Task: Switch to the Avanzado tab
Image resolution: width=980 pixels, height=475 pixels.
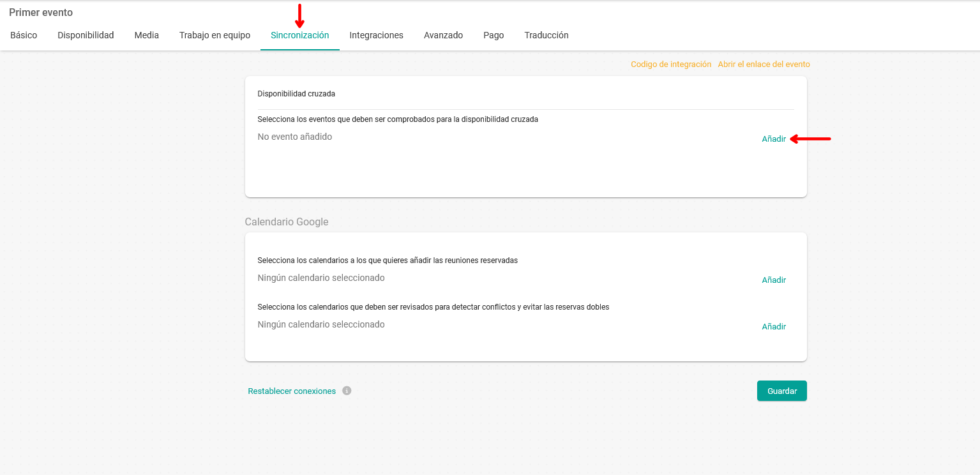Action: (443, 35)
